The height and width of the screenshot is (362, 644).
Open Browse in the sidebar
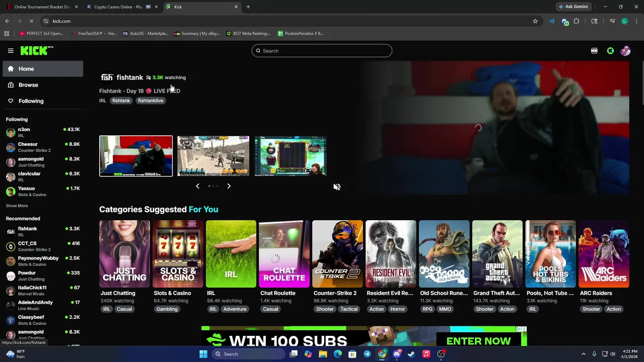pos(43,85)
